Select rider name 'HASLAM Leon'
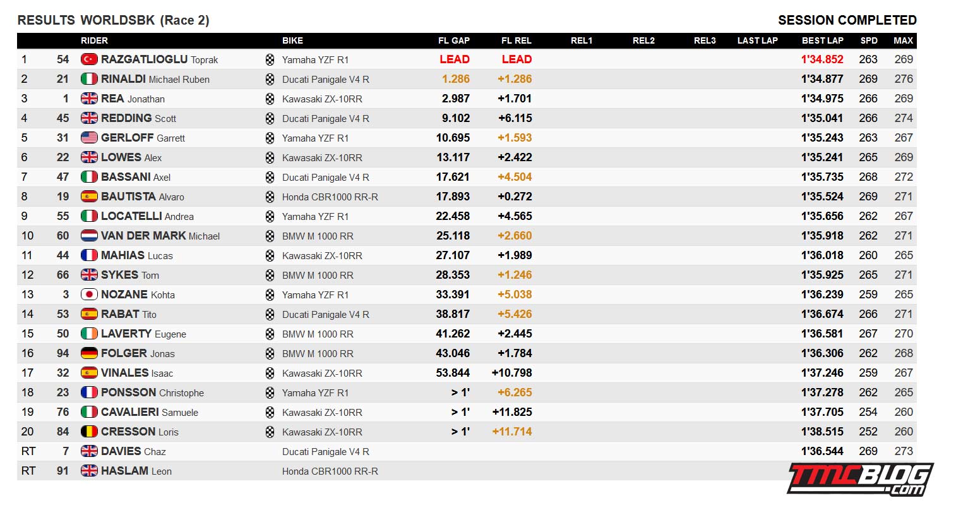Image resolution: width=980 pixels, height=517 pixels. coord(136,471)
